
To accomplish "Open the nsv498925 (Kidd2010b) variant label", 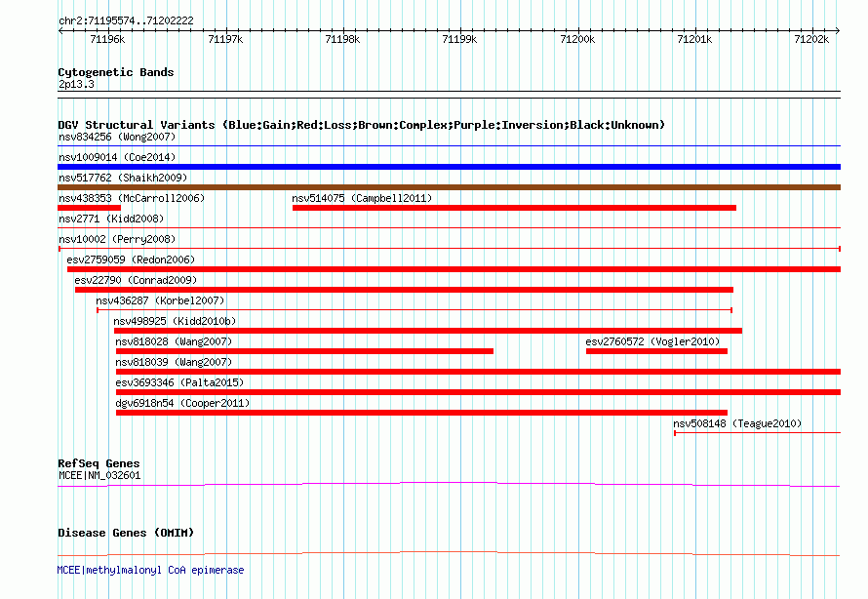I will click(175, 321).
